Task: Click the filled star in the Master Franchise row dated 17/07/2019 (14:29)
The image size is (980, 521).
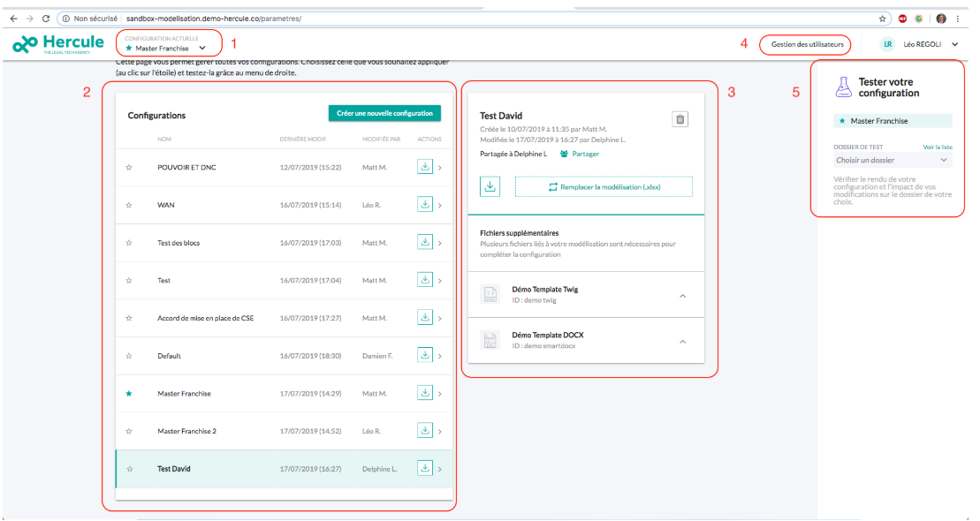Action: tap(129, 394)
